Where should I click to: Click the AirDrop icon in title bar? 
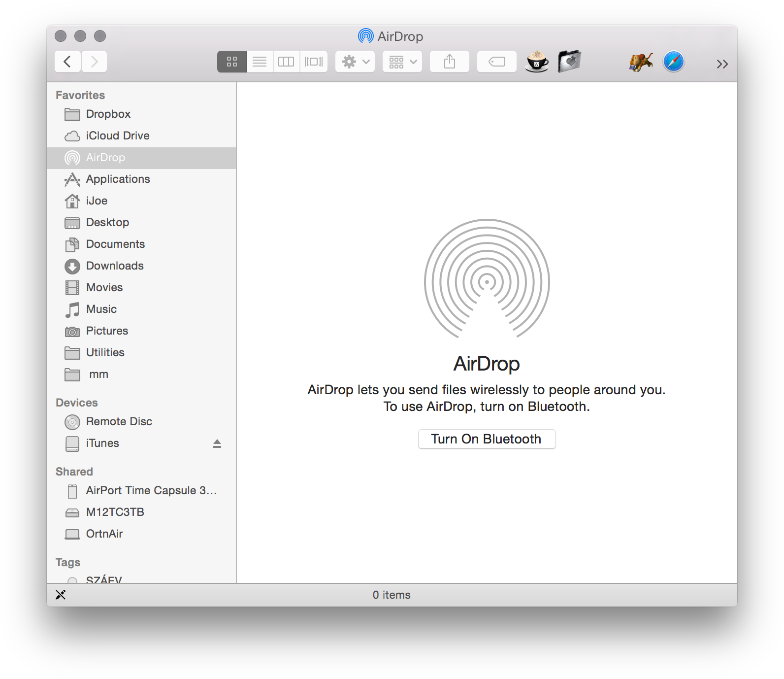365,36
